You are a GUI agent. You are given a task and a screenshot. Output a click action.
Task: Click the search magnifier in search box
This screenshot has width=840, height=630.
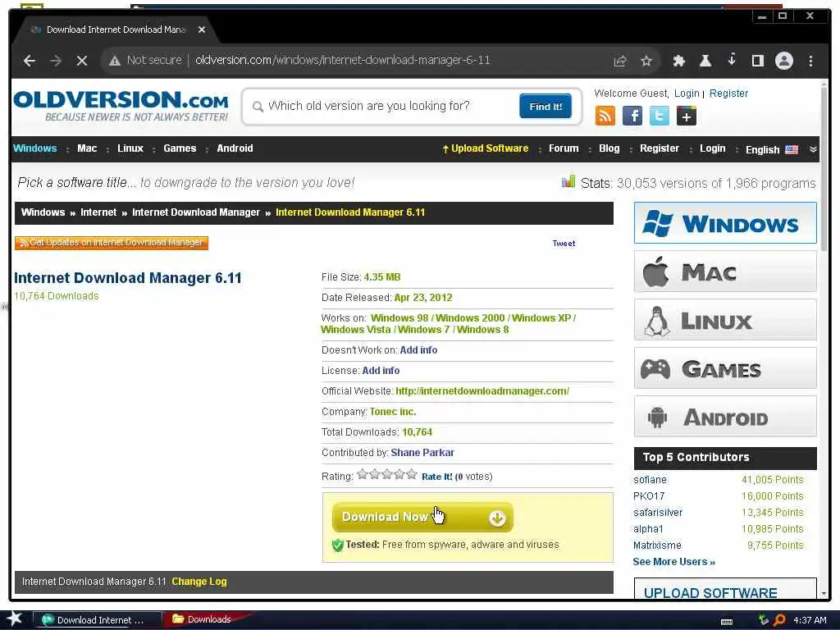(x=258, y=107)
